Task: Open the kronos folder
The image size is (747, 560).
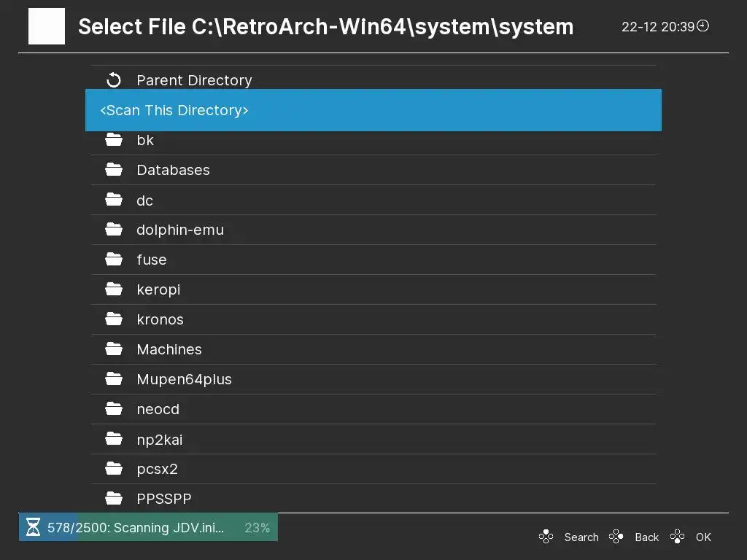Action: point(160,319)
